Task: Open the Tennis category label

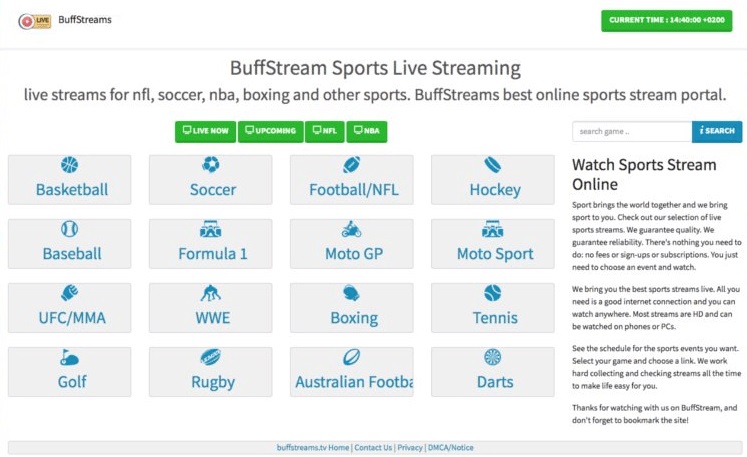Action: (x=495, y=318)
